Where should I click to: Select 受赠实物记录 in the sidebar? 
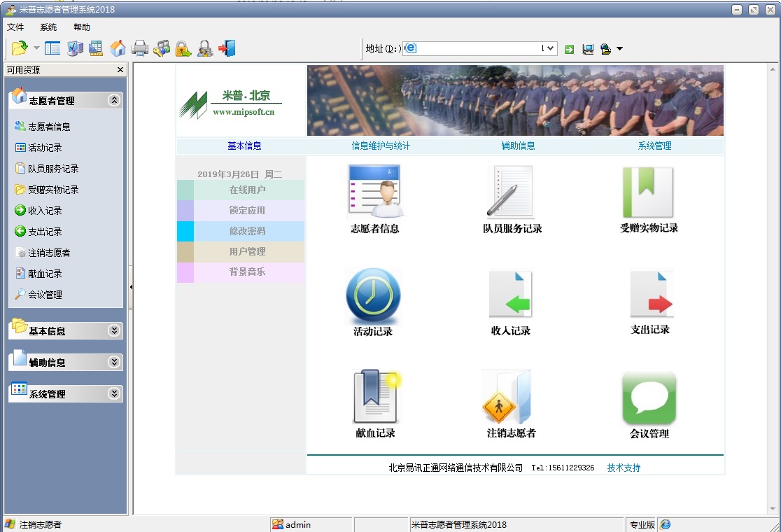(47, 189)
